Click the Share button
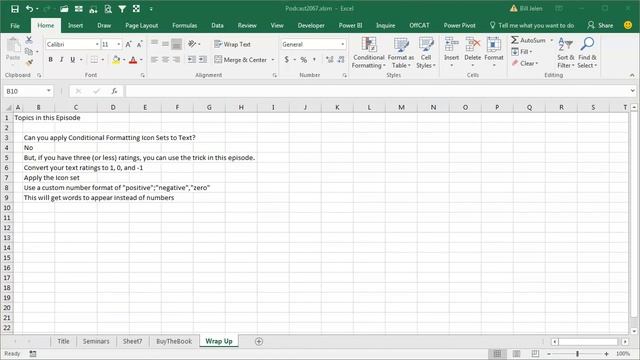Image resolution: width=640 pixels, height=360 pixels. [600, 25]
